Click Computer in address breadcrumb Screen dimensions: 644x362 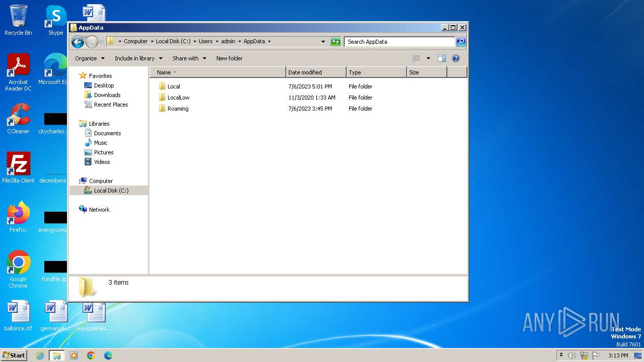point(136,42)
